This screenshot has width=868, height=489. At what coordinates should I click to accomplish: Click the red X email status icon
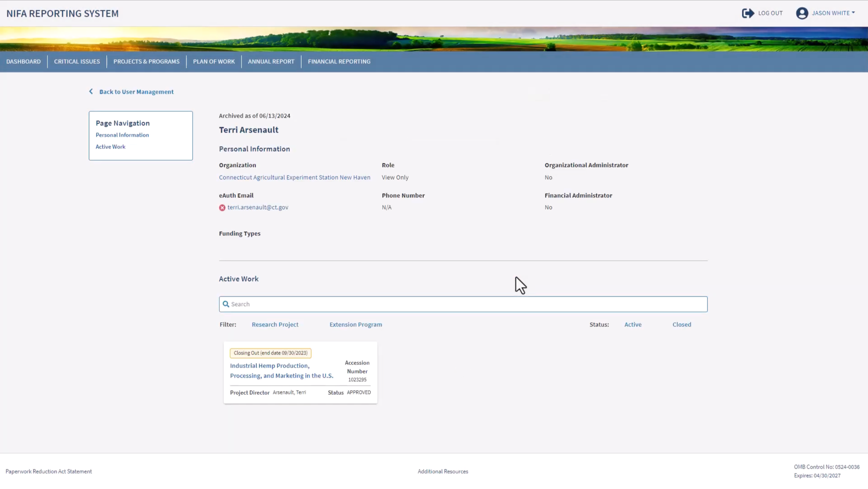point(222,208)
